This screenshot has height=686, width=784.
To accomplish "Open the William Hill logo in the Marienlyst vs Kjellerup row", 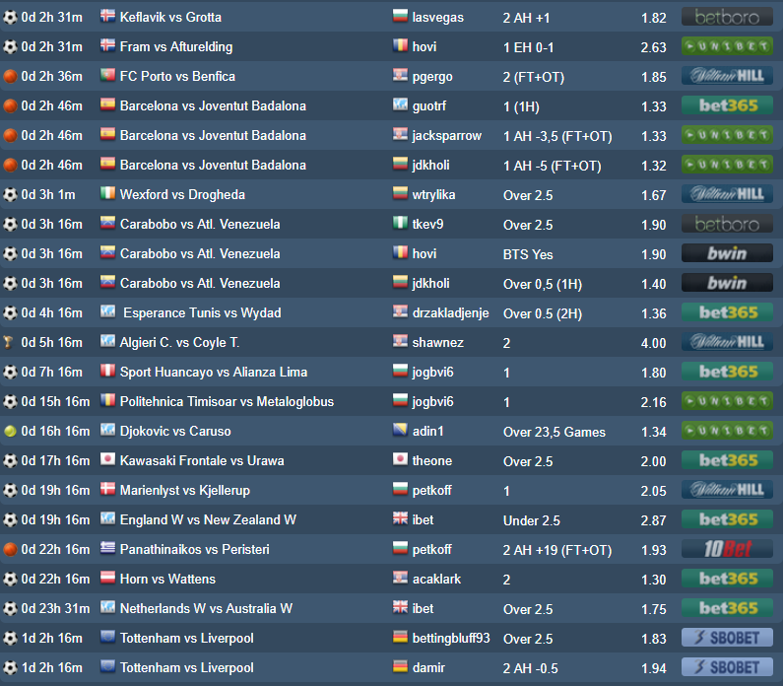I will point(727,490).
